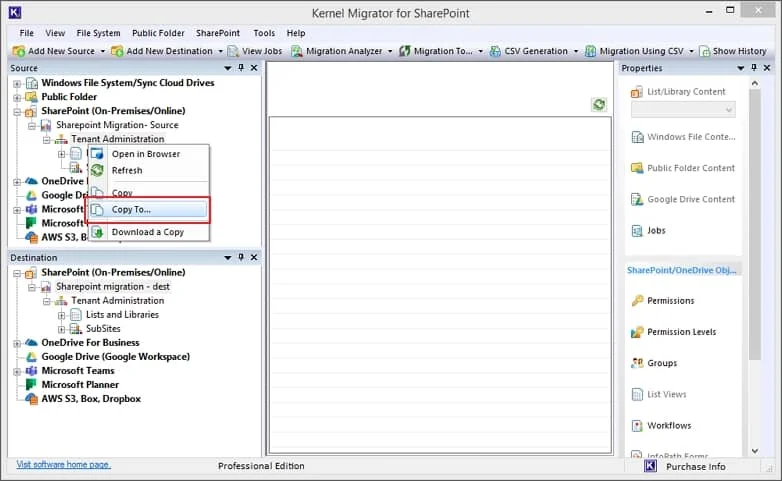This screenshot has height=481, width=782.
Task: Close the Source panel
Action: (x=254, y=68)
